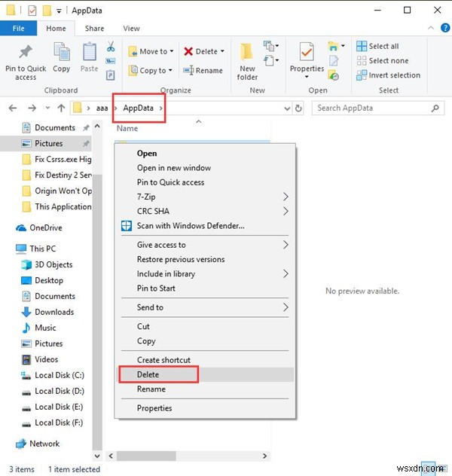Click the Properties checkmark icon in ribbon

click(307, 52)
